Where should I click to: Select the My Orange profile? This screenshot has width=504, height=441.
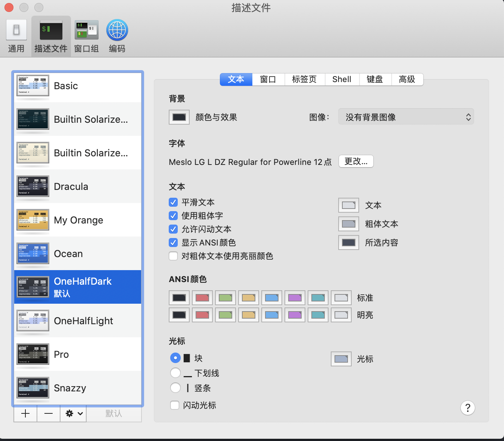pyautogui.click(x=78, y=220)
